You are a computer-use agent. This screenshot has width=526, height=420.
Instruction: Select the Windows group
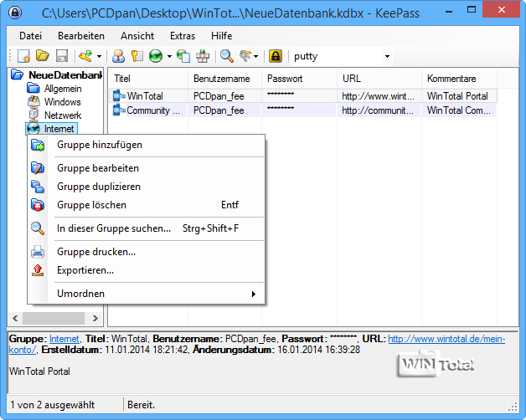coord(62,102)
